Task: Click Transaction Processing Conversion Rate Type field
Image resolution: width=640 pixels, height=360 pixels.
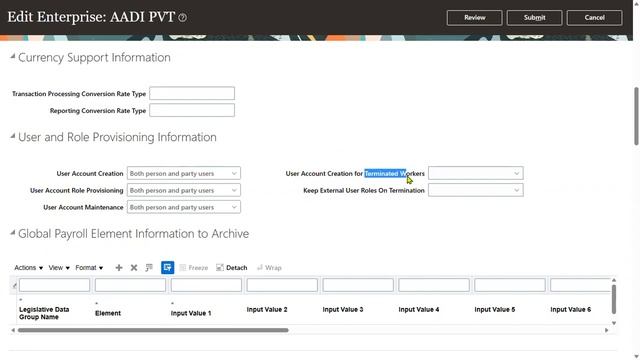Action: click(x=192, y=93)
